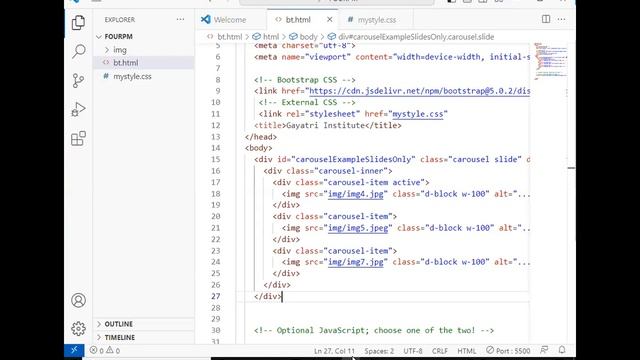
Task: Close the bt.html editor tab
Action: [x=329, y=19]
